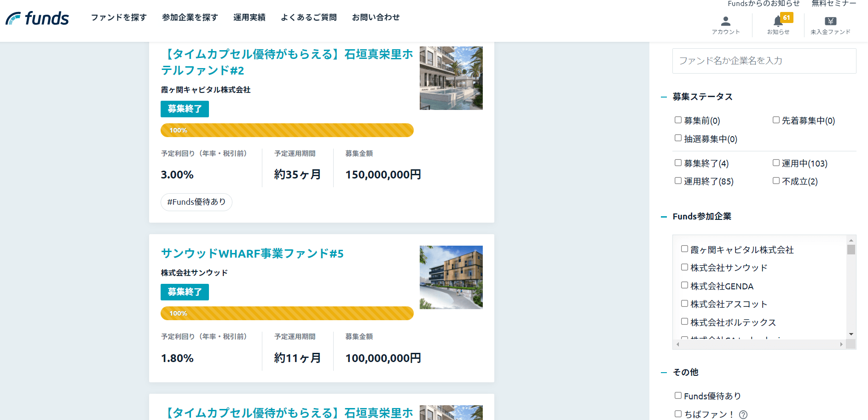868x420 pixels.
Task: Focus the ファンド名か企業名を入力 search field
Action: 764,61
